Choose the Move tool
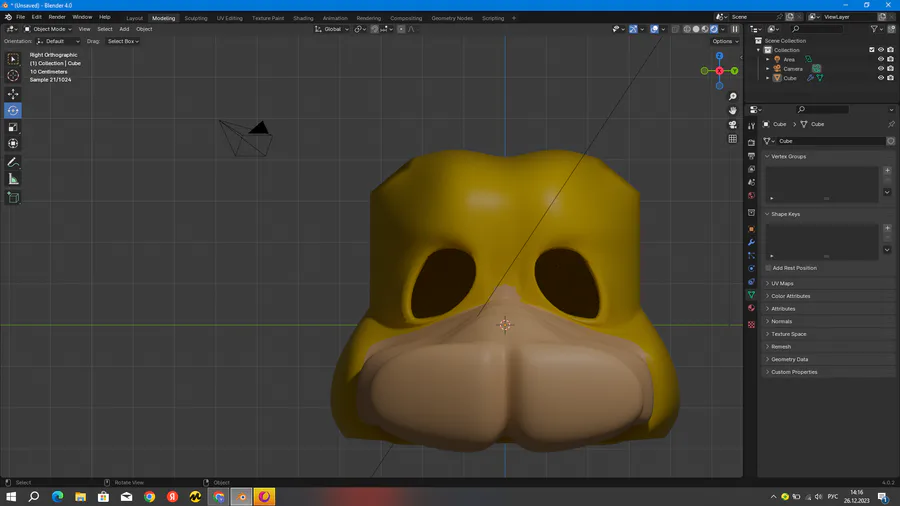900x506 pixels. pyautogui.click(x=13, y=94)
